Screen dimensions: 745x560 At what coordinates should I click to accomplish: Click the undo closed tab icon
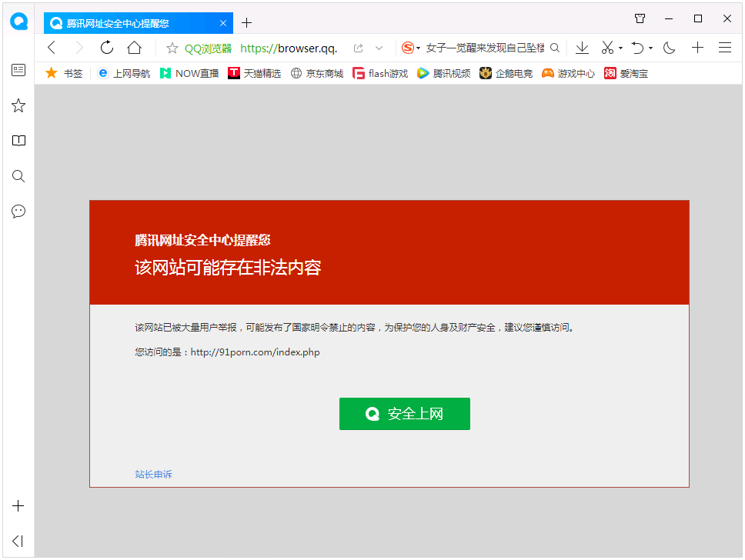[x=637, y=48]
